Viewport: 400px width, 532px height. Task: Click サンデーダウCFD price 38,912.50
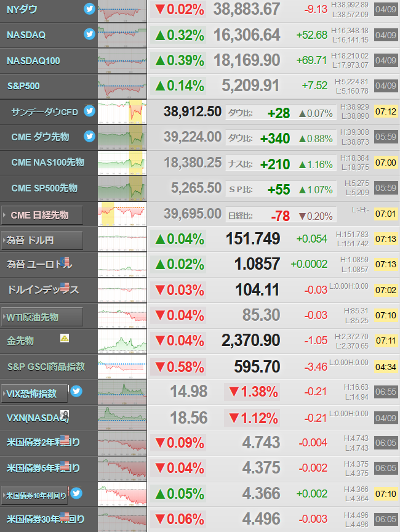[193, 111]
